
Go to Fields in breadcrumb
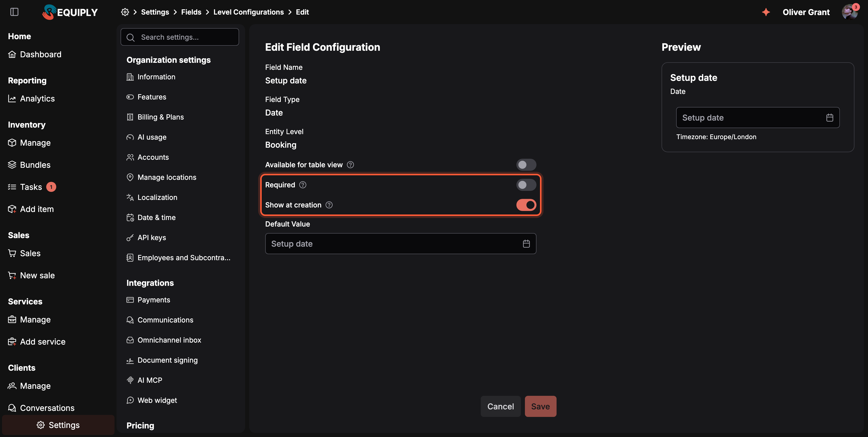[x=191, y=12]
